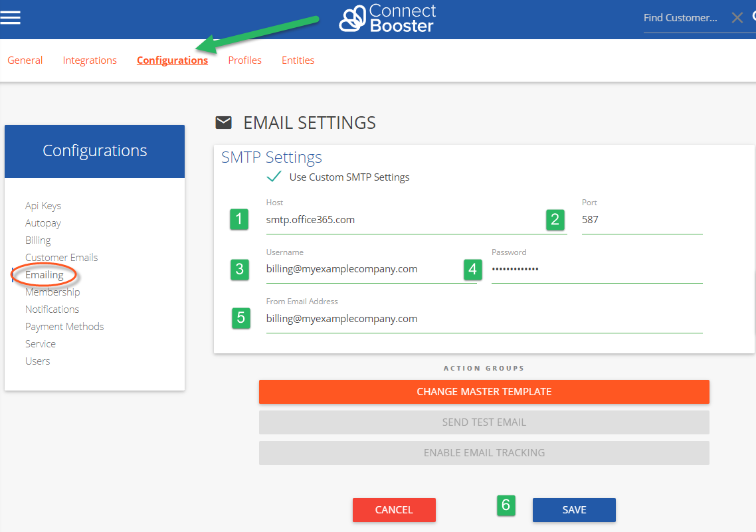This screenshot has height=532, width=756.
Task: Open Users configuration
Action: tap(38, 361)
